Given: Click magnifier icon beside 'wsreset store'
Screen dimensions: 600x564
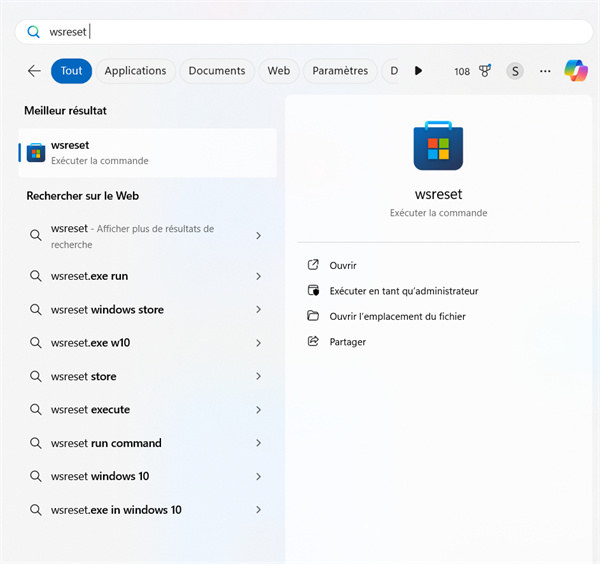Looking at the screenshot, I should pos(36,376).
